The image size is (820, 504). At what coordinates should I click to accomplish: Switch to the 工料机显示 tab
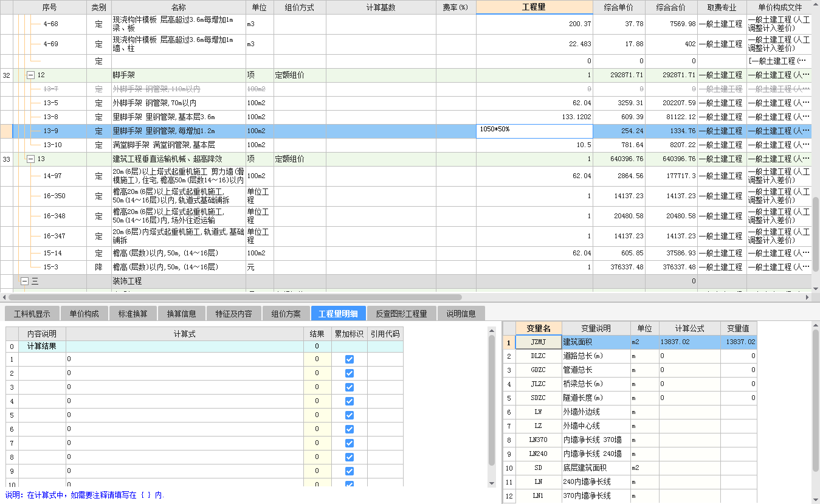point(32,314)
